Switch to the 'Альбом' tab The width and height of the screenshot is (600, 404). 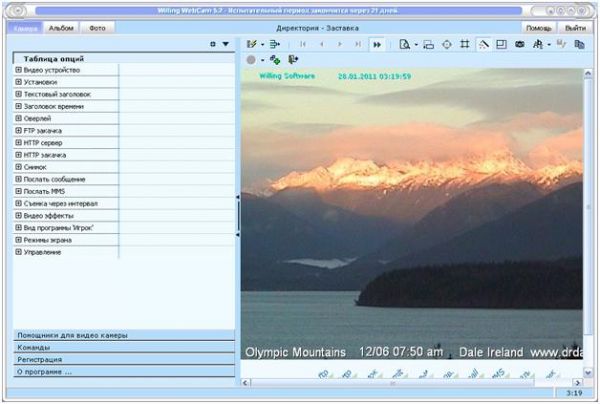click(61, 28)
